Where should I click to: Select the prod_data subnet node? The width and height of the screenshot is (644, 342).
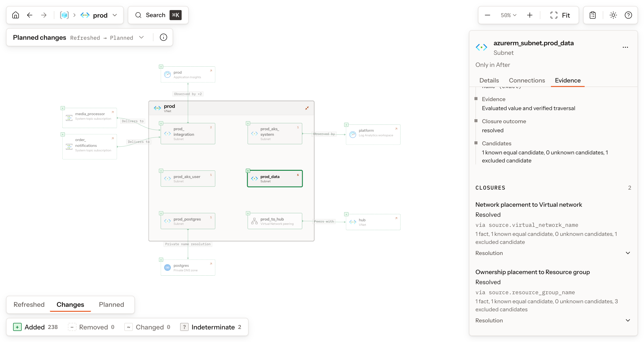tap(275, 179)
